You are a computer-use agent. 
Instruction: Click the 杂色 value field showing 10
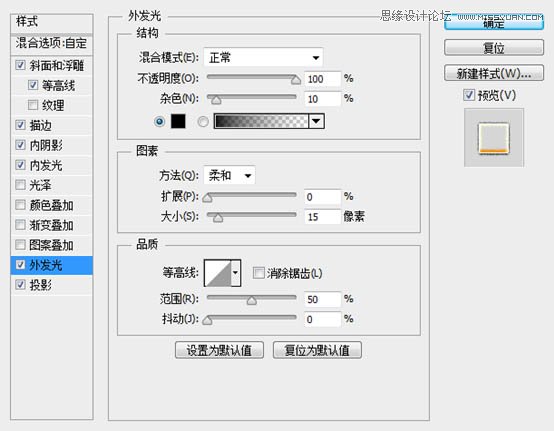(x=323, y=99)
